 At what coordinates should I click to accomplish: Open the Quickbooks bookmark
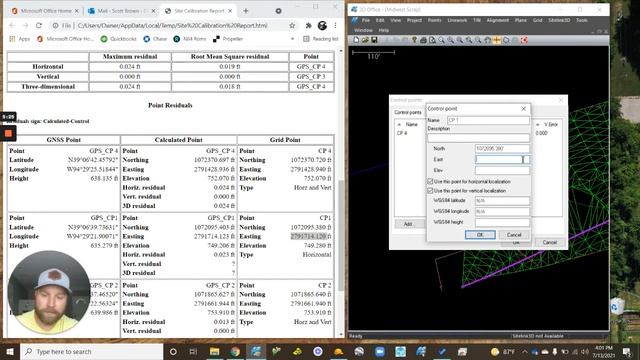pyautogui.click(x=119, y=39)
